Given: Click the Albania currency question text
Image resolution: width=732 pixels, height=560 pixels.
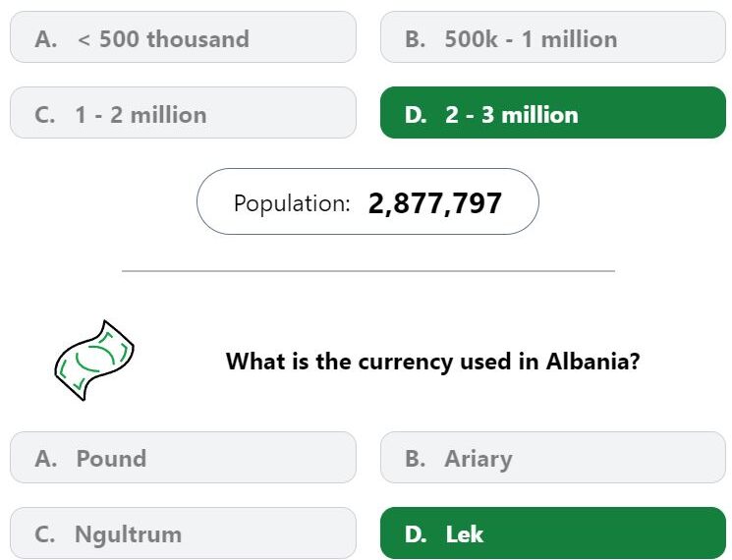Looking at the screenshot, I should tap(432, 362).
